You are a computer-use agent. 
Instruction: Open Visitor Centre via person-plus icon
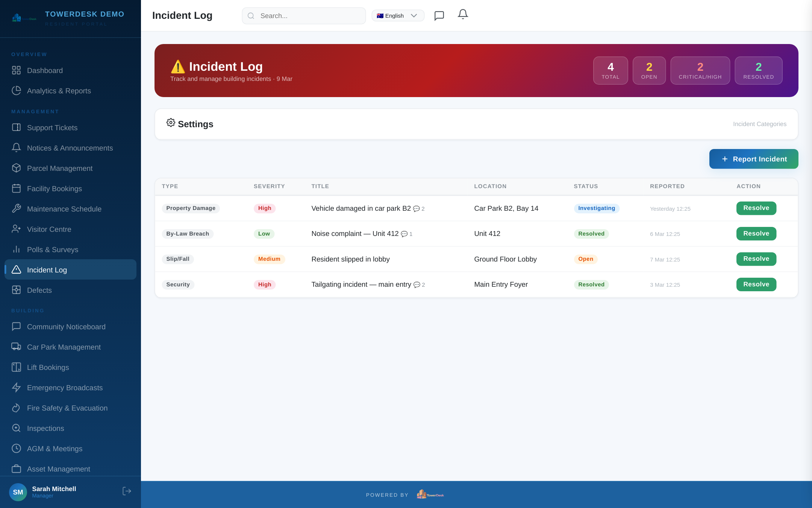coord(16,229)
